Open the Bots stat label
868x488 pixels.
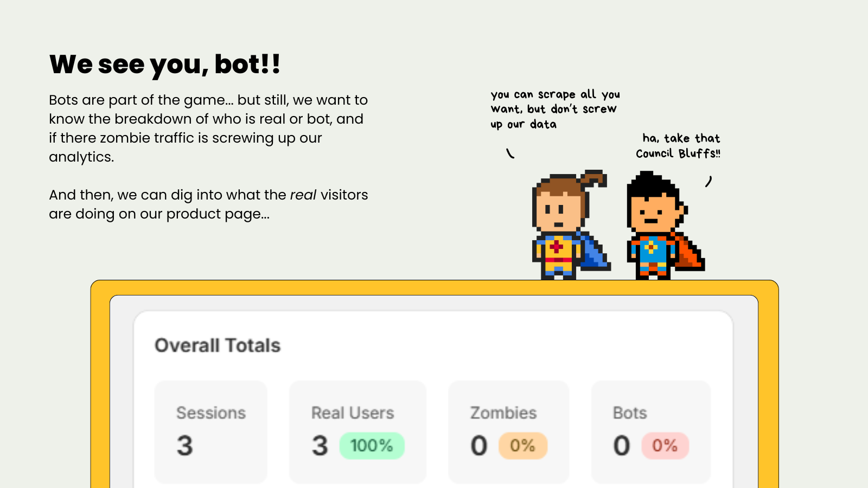click(x=630, y=413)
